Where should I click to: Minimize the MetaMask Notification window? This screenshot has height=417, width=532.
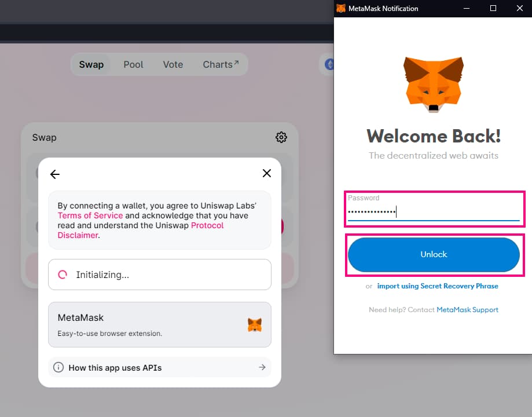[x=467, y=8]
